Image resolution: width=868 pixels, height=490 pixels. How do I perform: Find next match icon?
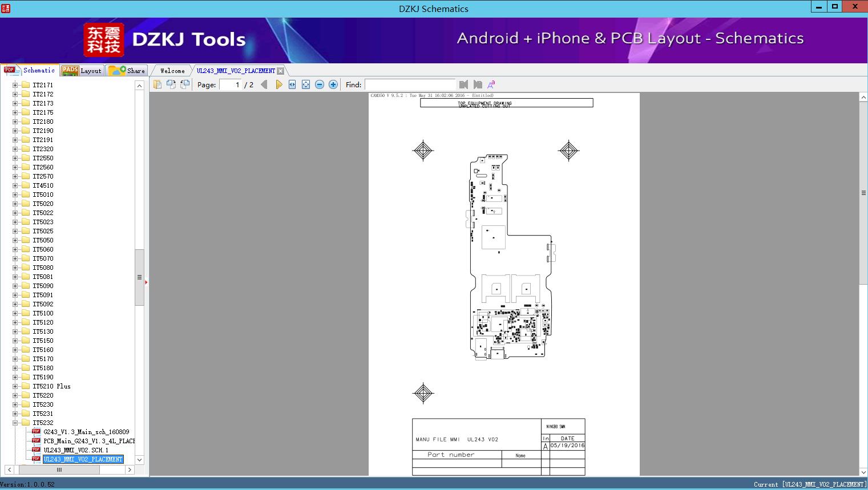[478, 84]
